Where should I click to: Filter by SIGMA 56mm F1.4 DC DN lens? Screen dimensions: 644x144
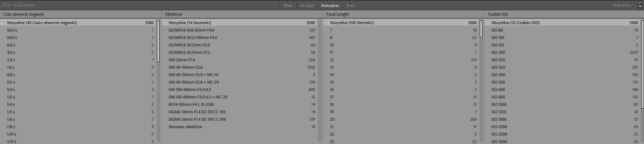click(197, 119)
